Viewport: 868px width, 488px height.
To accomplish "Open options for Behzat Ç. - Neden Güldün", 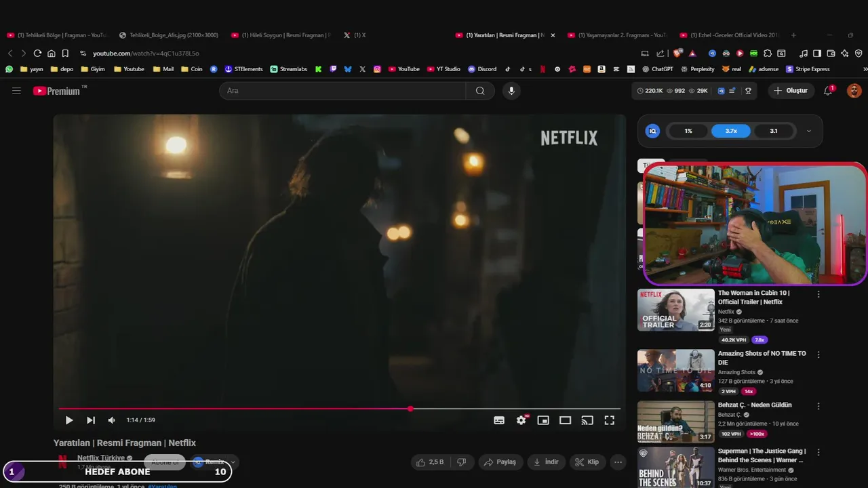I will (x=818, y=406).
